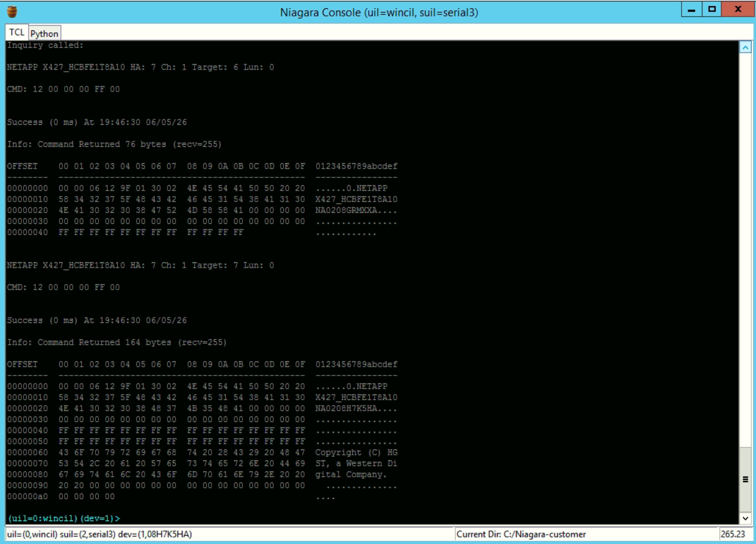Close the Niagara Console window
This screenshot has height=544, width=756.
click(x=737, y=9)
